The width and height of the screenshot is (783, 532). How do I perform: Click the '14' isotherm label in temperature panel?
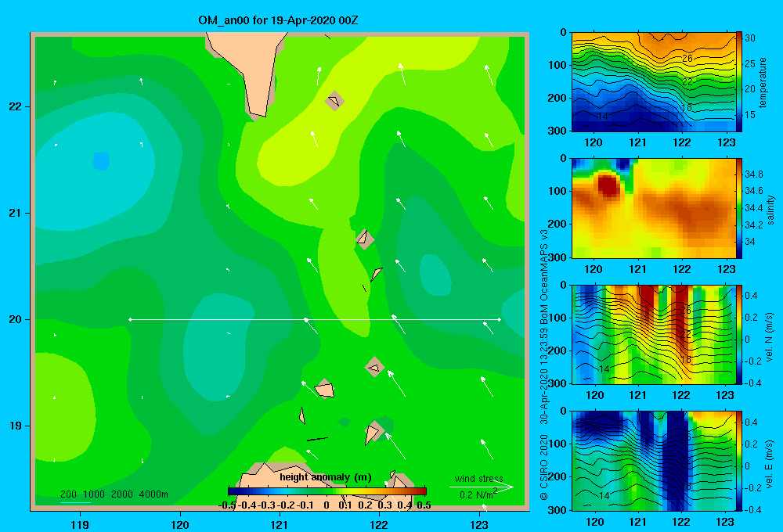(x=603, y=117)
